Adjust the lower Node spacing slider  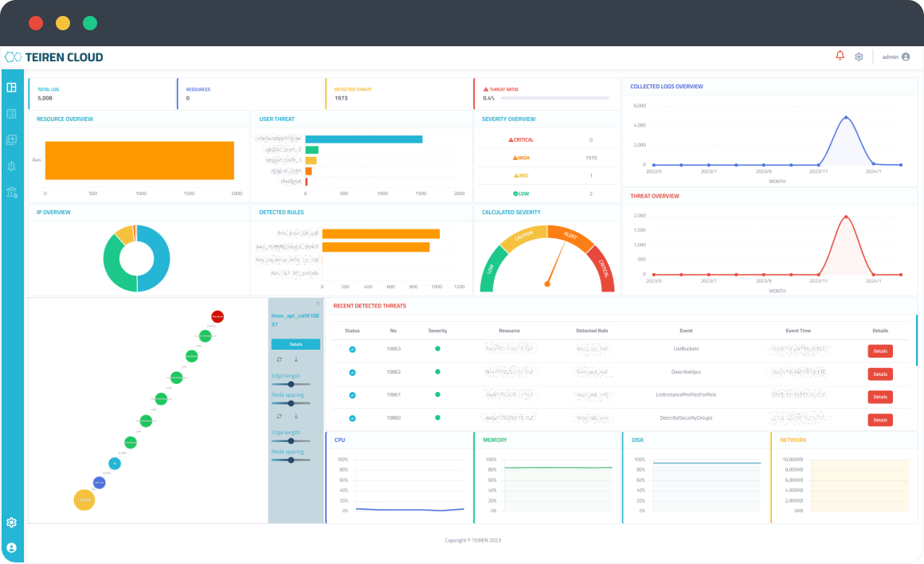pyautogui.click(x=291, y=460)
